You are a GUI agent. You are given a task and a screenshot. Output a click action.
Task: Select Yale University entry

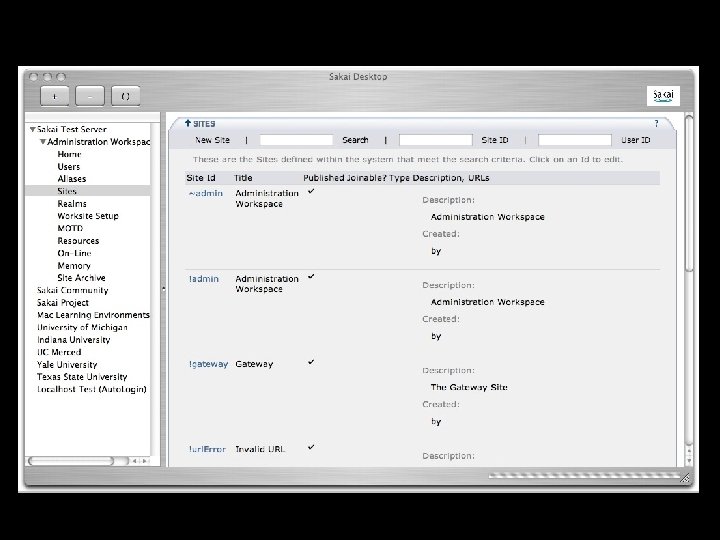point(67,365)
